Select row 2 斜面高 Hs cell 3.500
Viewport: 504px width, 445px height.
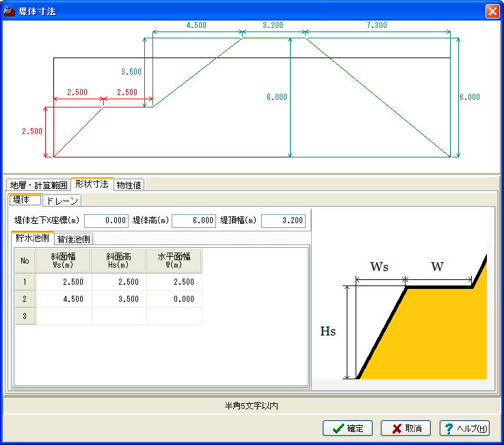[x=119, y=299]
